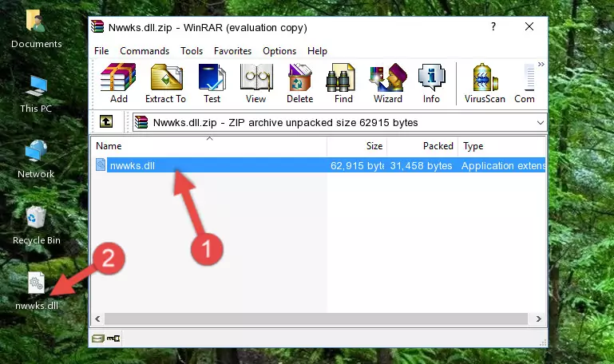Sort by the Type column header
614x364 pixels.
click(x=501, y=146)
